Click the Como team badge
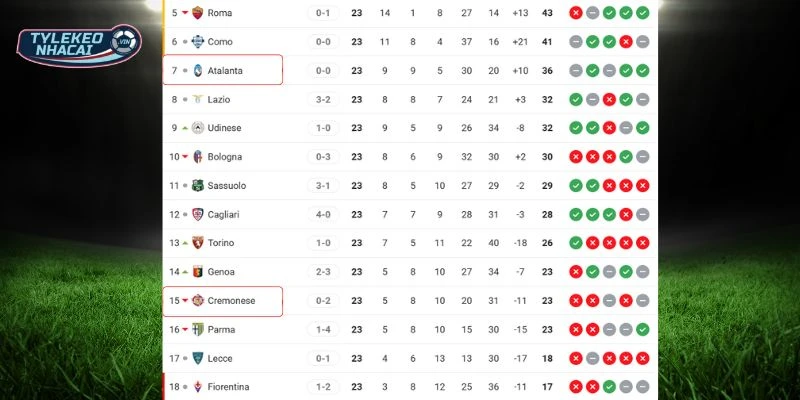Screen dimensions: 800x400 pyautogui.click(x=198, y=42)
